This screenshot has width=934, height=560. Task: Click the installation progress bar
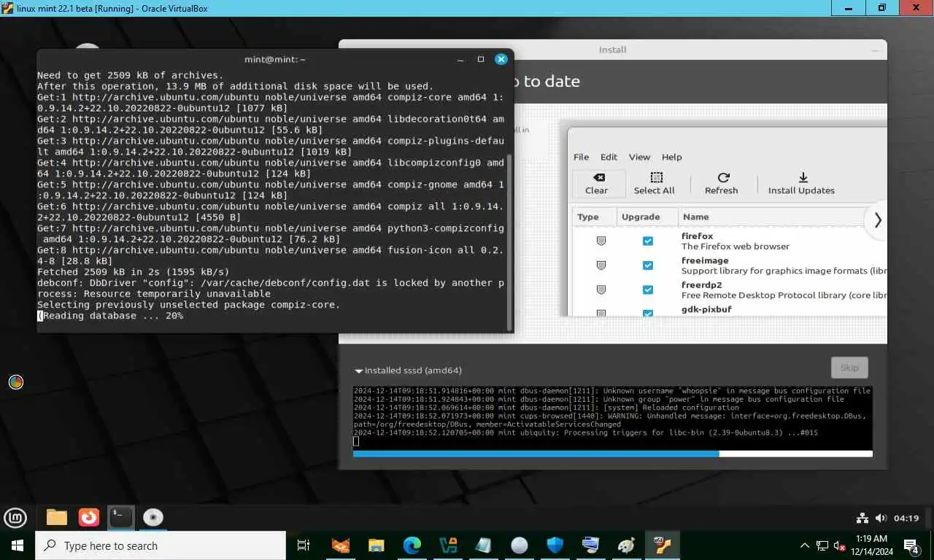pos(612,454)
